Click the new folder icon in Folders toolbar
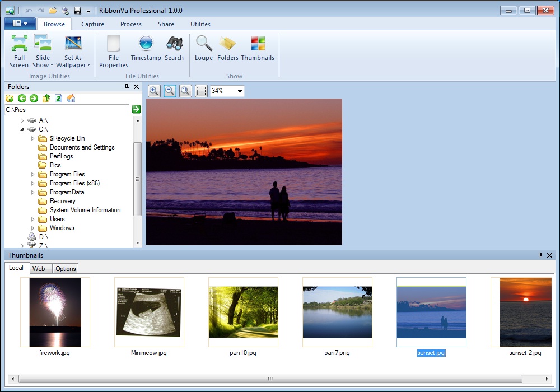560x392 pixels. 10,99
